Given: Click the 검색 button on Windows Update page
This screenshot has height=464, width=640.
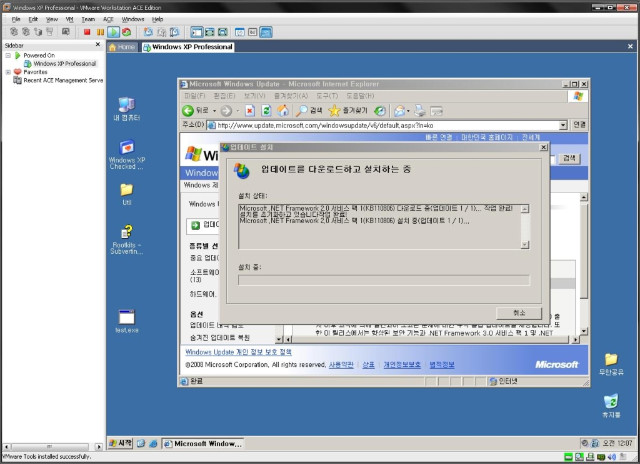Looking at the screenshot, I should point(569,158).
